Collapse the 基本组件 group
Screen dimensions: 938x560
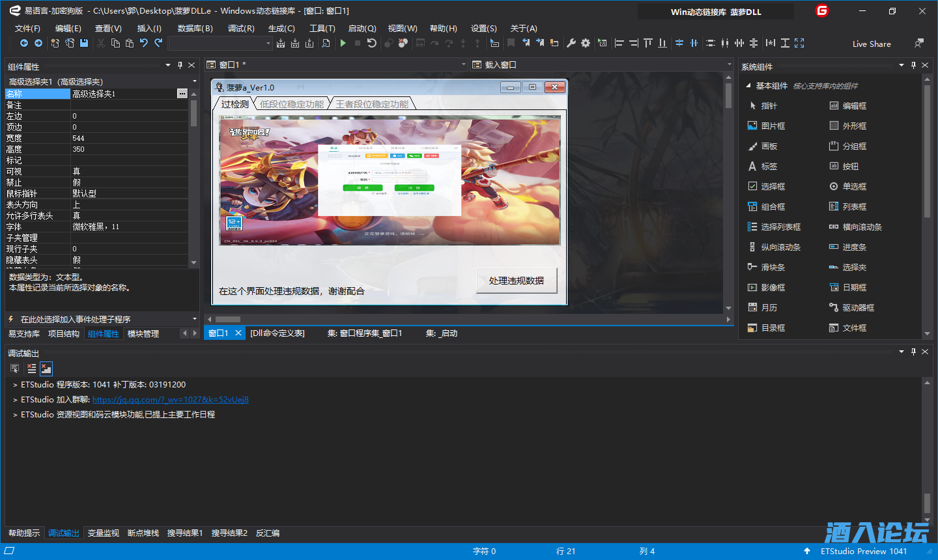pyautogui.click(x=748, y=85)
